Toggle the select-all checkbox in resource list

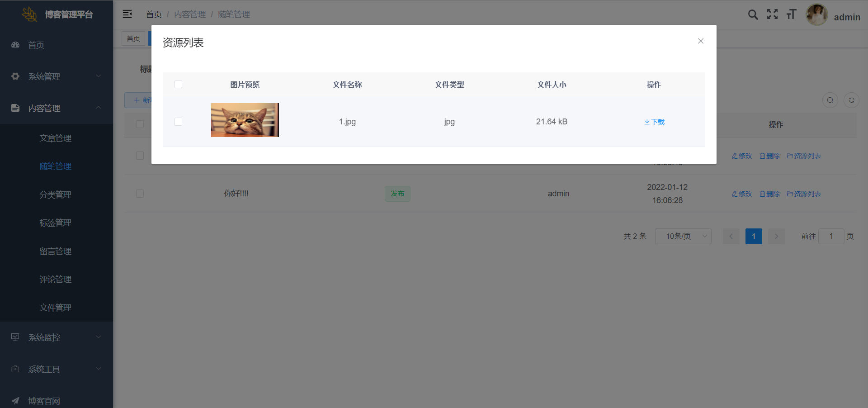pos(178,85)
